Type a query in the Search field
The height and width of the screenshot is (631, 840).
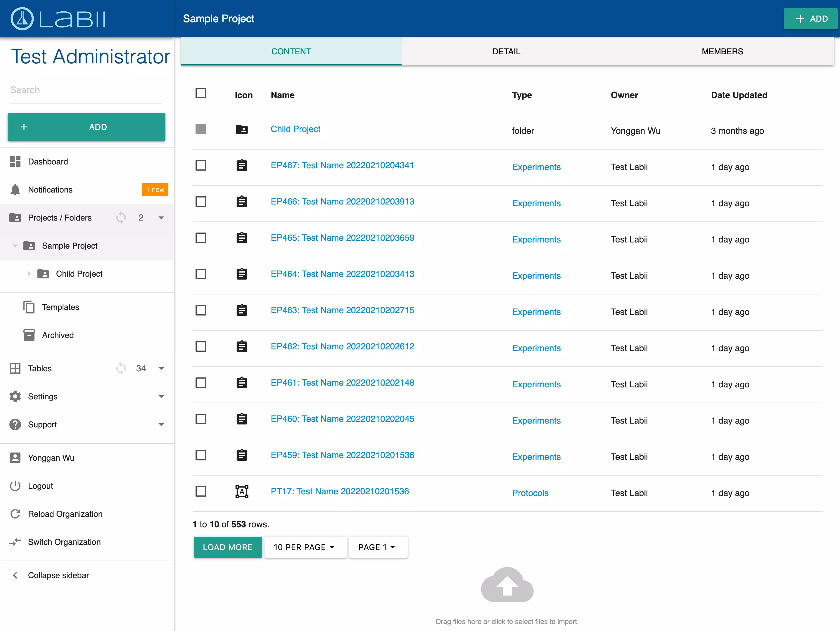point(86,90)
